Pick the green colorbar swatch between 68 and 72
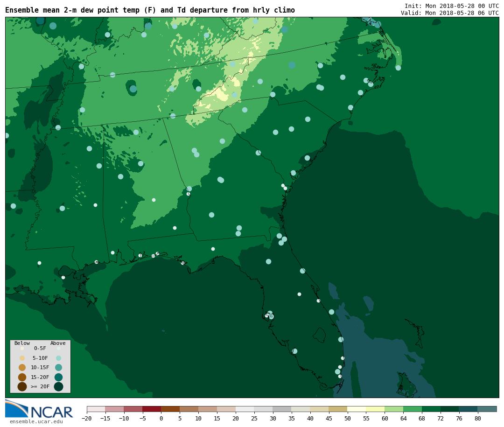Screen dimensions: 504x427 pyautogui.click(x=431, y=409)
